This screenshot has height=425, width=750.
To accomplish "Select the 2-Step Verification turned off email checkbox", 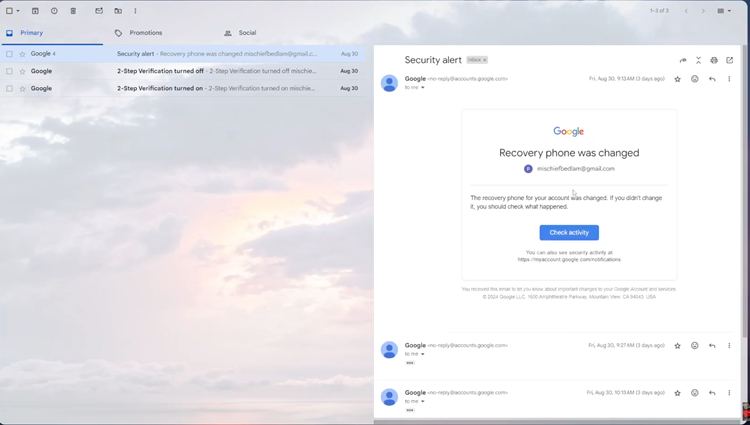I will [x=9, y=71].
